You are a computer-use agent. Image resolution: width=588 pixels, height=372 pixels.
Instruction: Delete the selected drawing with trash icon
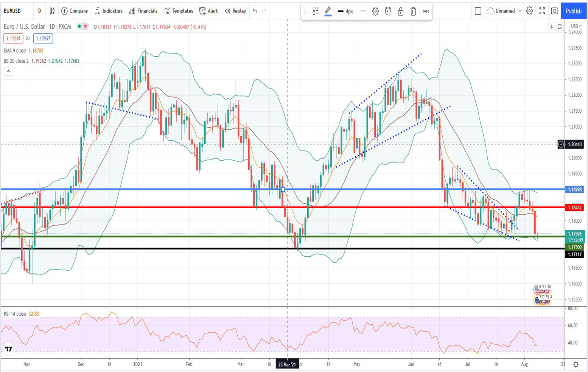[x=413, y=11]
